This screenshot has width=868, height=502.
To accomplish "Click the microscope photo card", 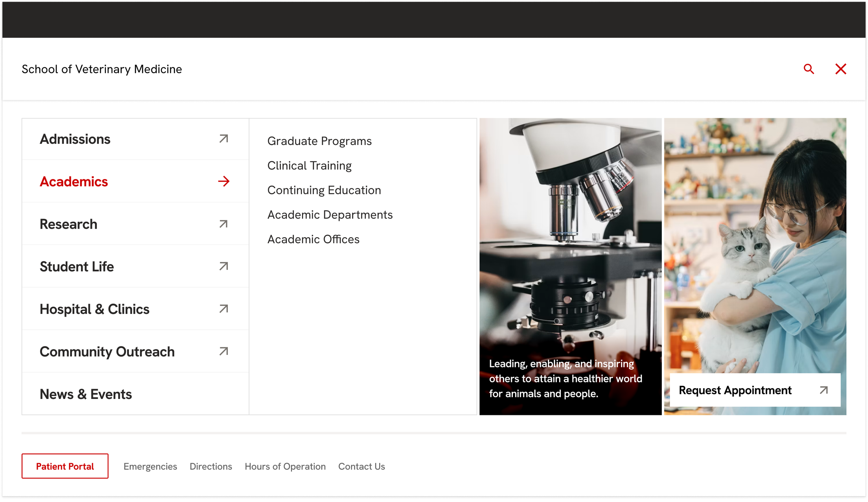I will coord(570,266).
